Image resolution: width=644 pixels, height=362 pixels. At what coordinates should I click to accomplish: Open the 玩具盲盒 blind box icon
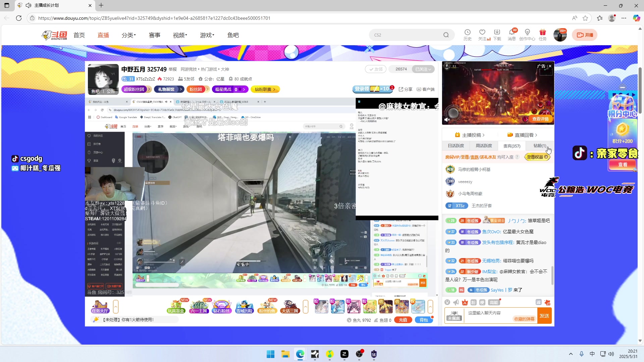click(x=176, y=306)
